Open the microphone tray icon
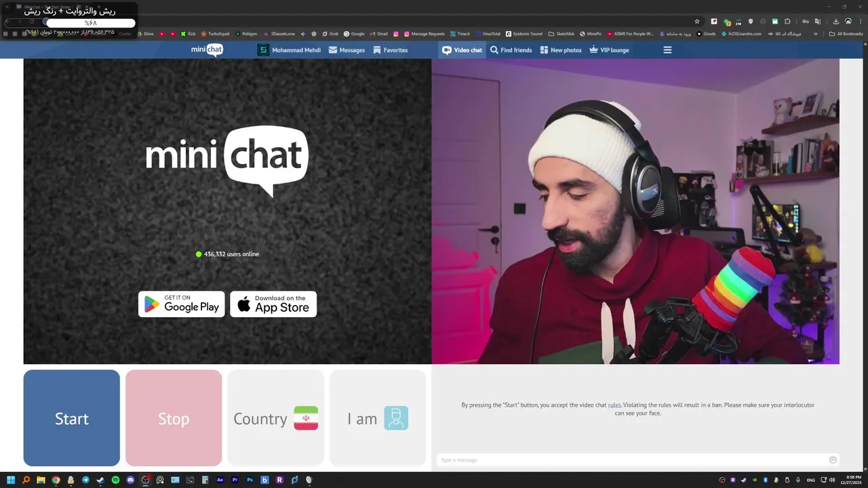The image size is (868, 488). [798, 480]
